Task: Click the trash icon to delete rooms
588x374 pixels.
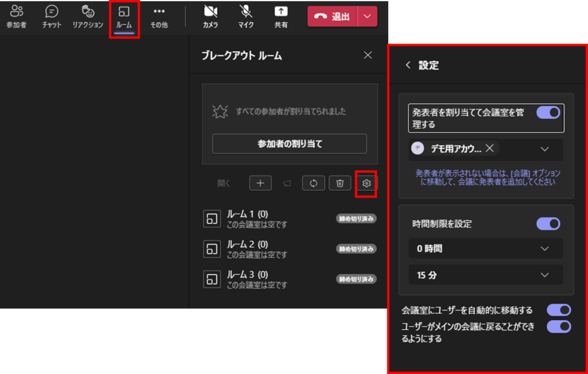Action: point(339,183)
